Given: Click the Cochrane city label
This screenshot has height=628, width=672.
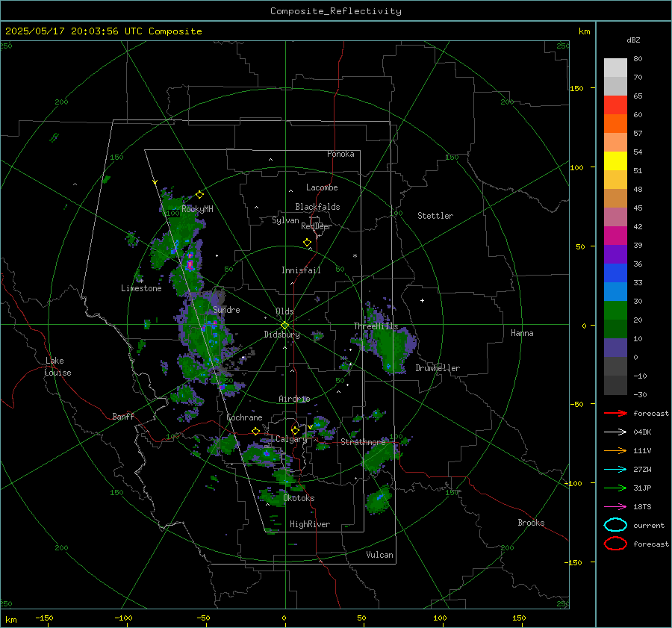Looking at the screenshot, I should coord(244,417).
